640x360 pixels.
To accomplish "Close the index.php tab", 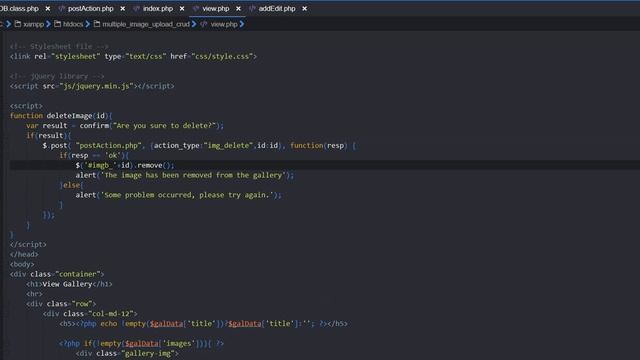I will pos(182,9).
